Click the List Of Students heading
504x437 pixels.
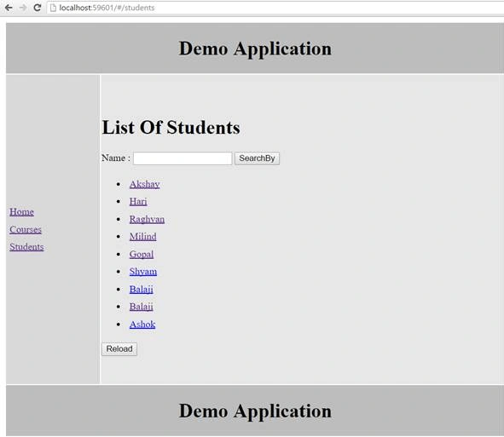click(171, 128)
